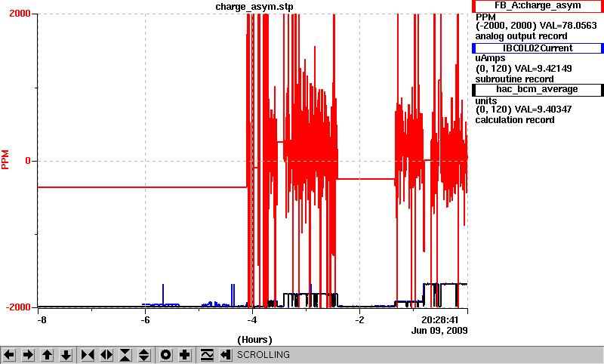The width and height of the screenshot is (604, 364).
Task: Click the circle auto-scale toolbar icon
Action: [165, 354]
